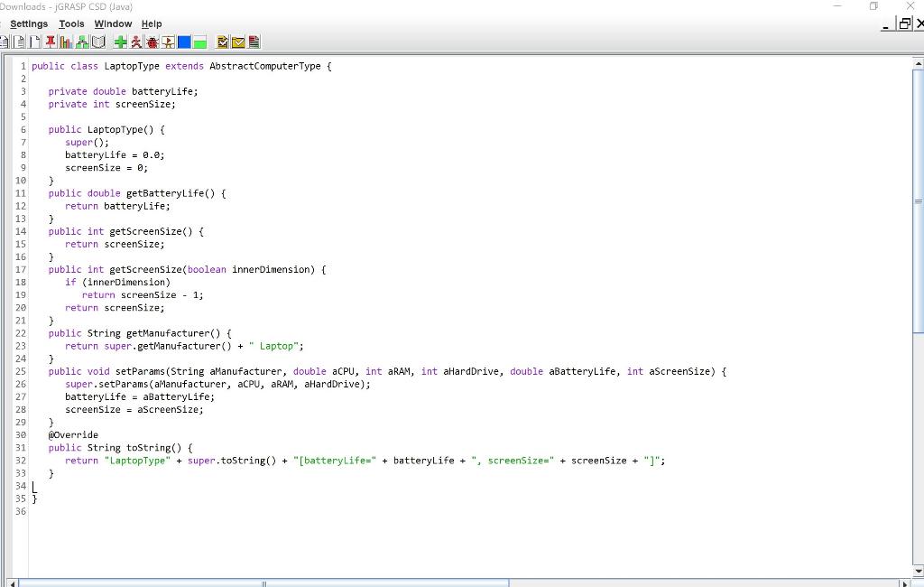
Task: Click the blue square toolbar icon
Action: coord(184,42)
